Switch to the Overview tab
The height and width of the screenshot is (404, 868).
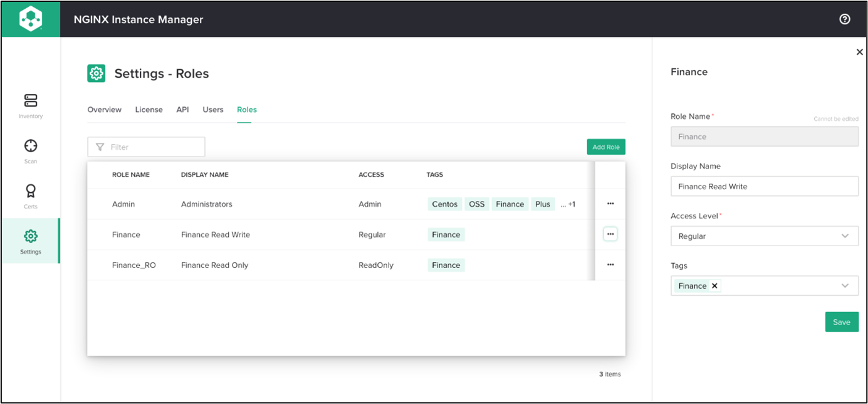point(104,110)
